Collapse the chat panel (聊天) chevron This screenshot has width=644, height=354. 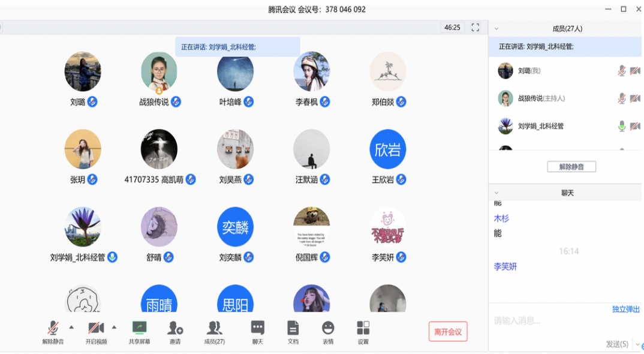pos(496,193)
